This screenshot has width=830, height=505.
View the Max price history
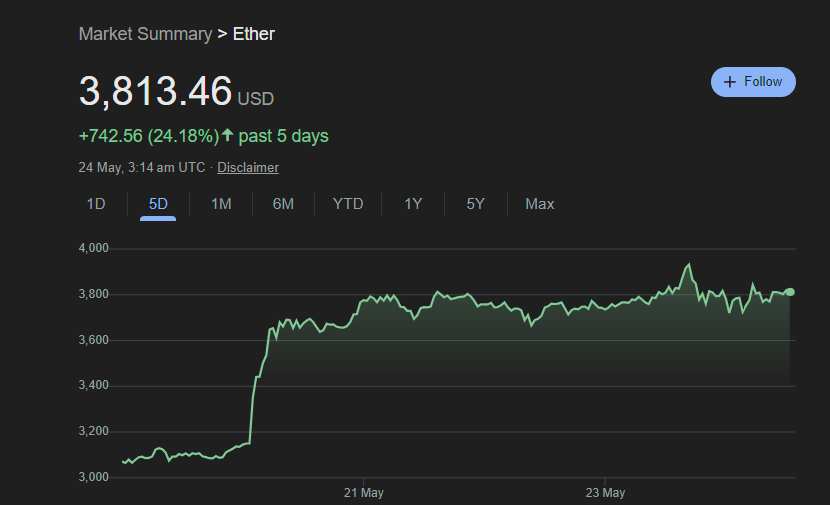tap(540, 204)
